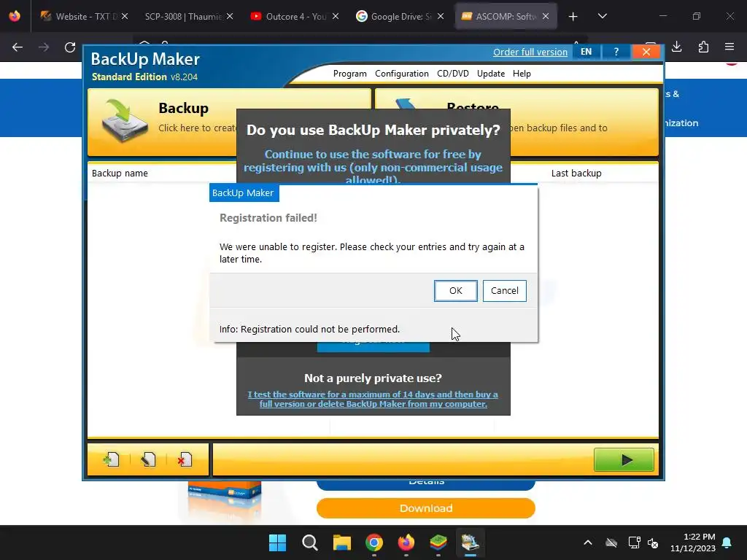747x560 pixels.
Task: Open the Configuration menu
Action: point(402,74)
